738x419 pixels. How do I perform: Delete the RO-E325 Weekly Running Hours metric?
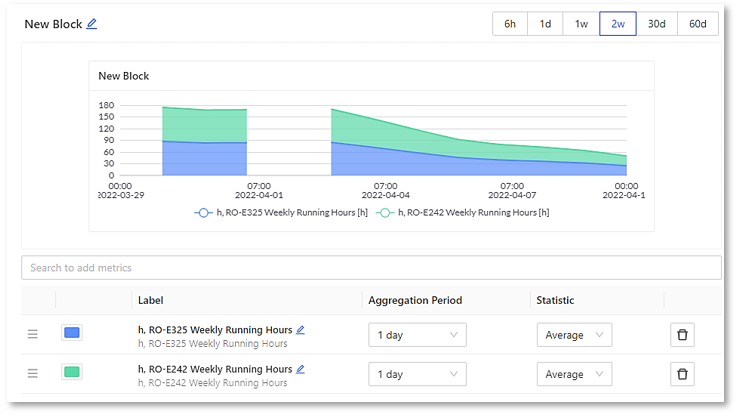tap(682, 335)
